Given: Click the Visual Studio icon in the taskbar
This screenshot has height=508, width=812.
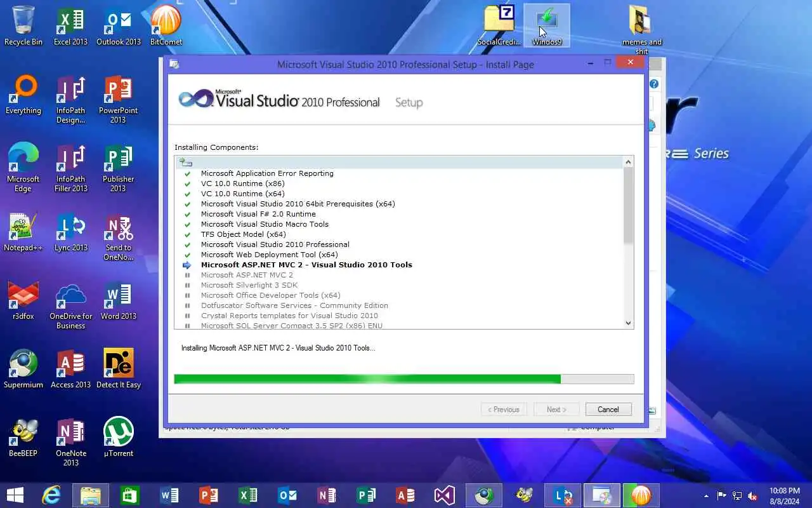Looking at the screenshot, I should [x=445, y=495].
